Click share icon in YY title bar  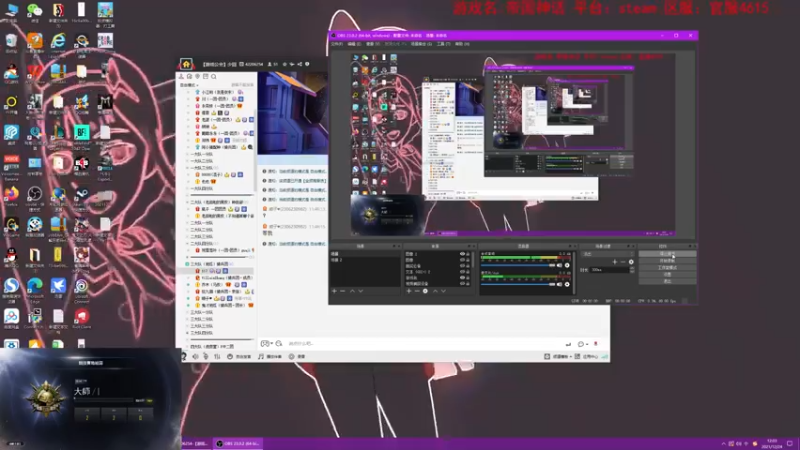(299, 64)
